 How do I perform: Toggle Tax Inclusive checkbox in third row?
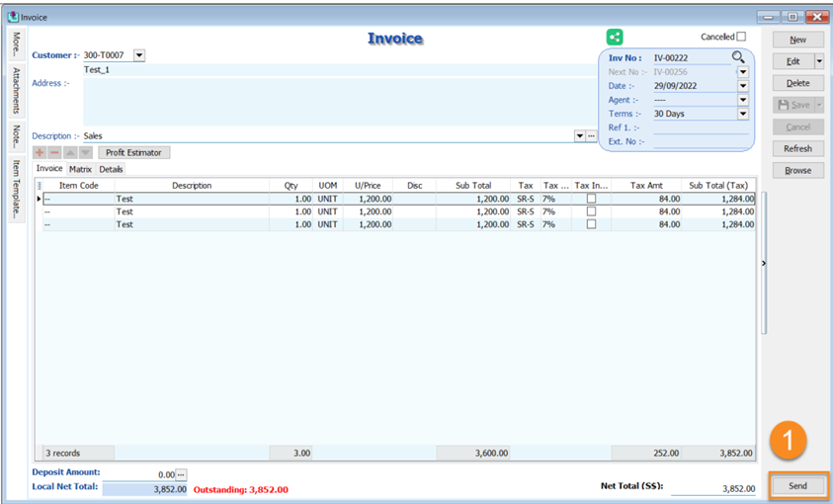pos(591,224)
